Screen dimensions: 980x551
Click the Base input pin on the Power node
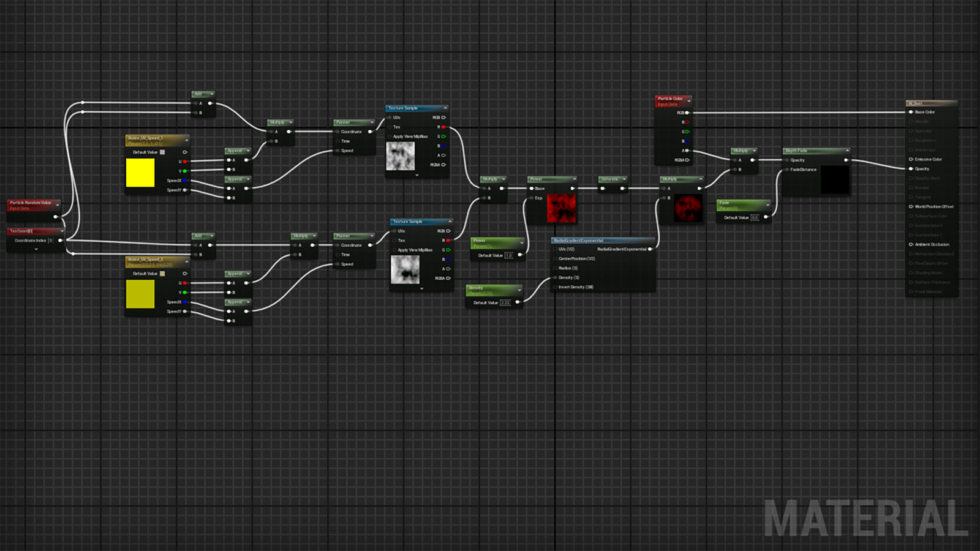point(532,189)
